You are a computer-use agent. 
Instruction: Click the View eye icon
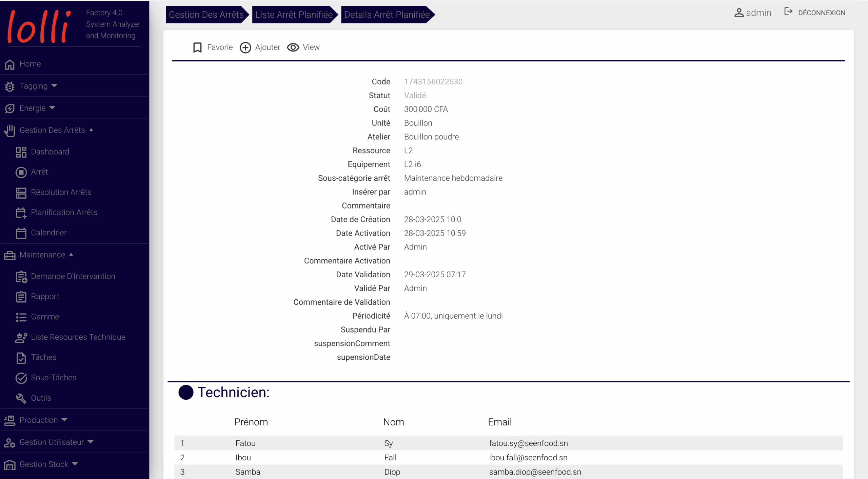point(293,47)
